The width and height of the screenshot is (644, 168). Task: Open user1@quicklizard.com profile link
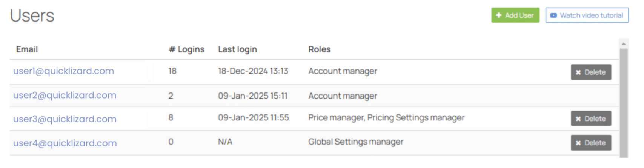(63, 71)
